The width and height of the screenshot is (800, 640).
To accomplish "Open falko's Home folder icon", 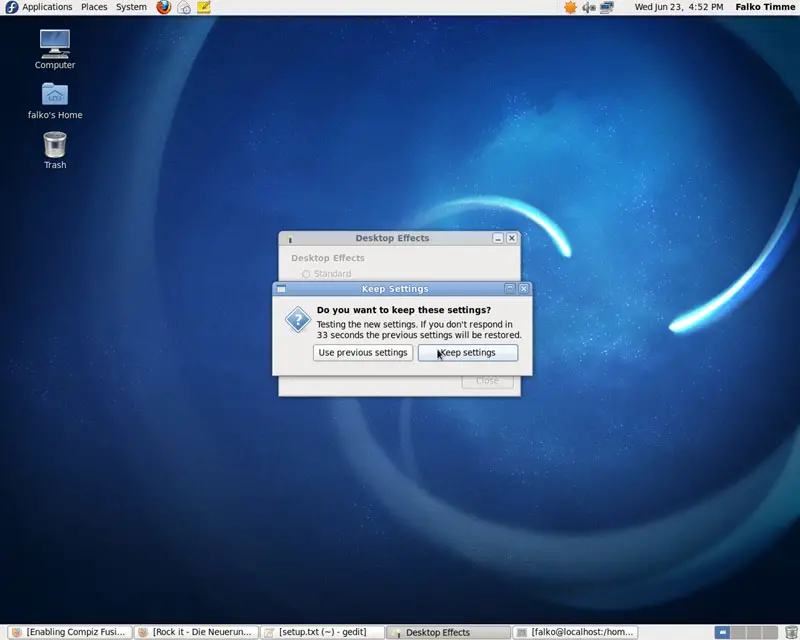I will tap(55, 101).
